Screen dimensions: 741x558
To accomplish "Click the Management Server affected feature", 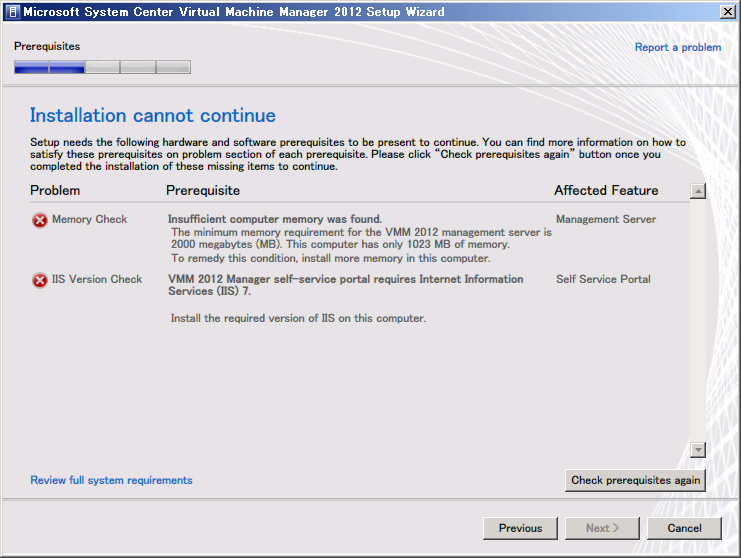I will pyautogui.click(x=606, y=219).
